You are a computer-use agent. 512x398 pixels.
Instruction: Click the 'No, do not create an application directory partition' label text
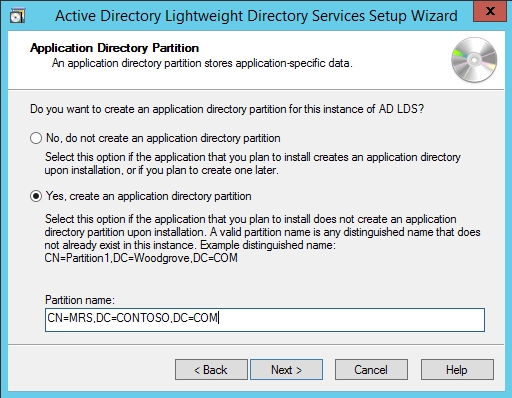click(163, 138)
